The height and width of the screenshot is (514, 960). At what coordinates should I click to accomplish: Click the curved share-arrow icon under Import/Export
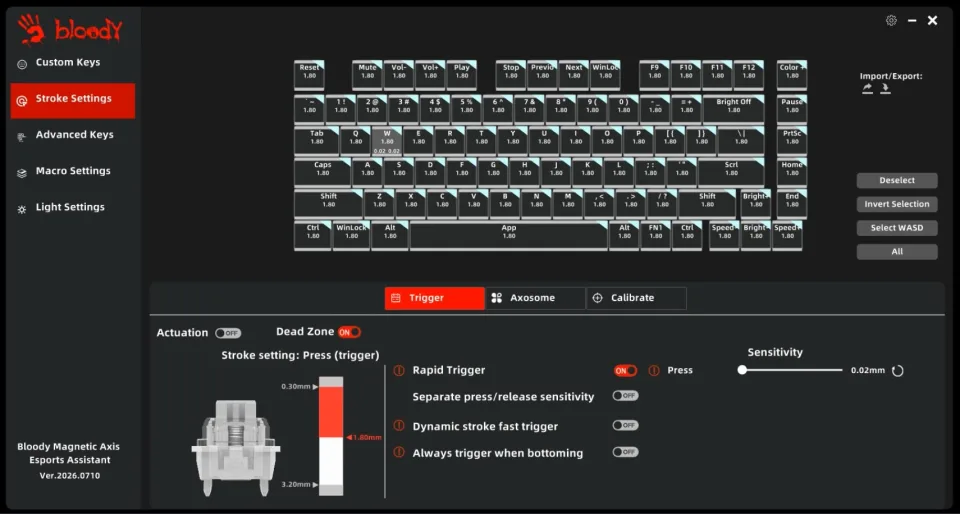coord(867,89)
